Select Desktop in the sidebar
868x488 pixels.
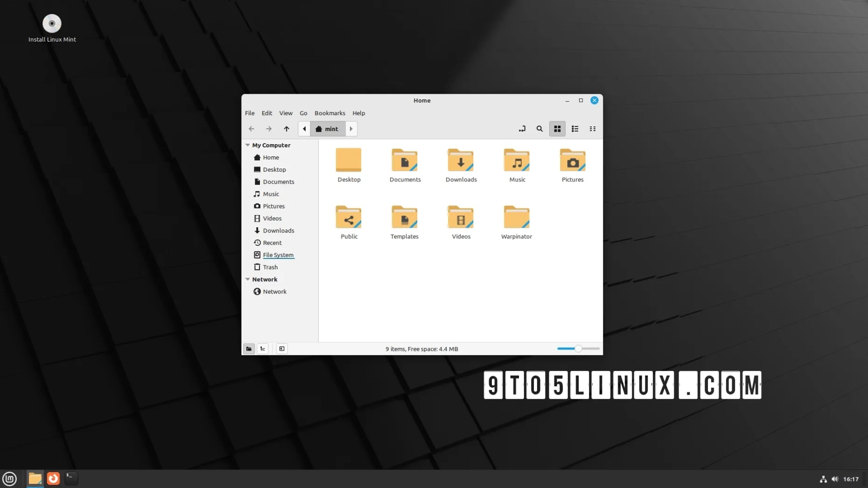[280, 170]
